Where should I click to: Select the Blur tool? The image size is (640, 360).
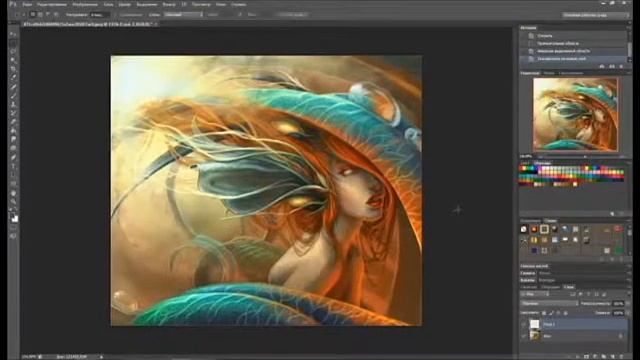[13, 139]
